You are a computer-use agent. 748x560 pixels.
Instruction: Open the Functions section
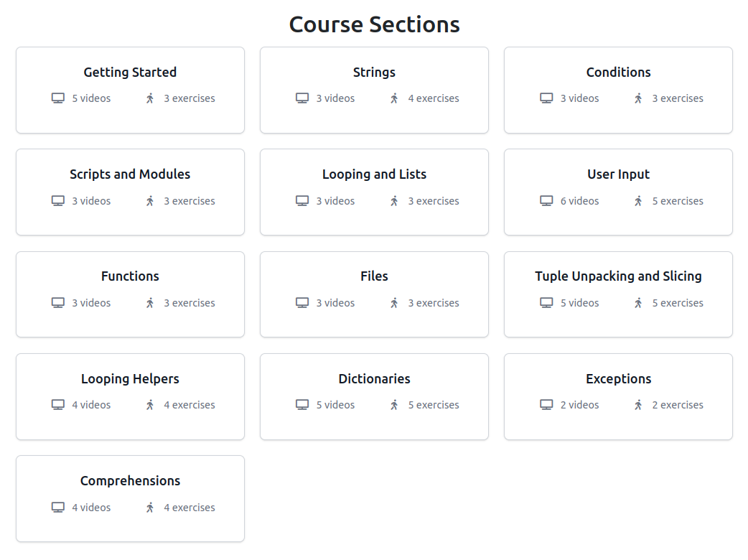coord(130,294)
